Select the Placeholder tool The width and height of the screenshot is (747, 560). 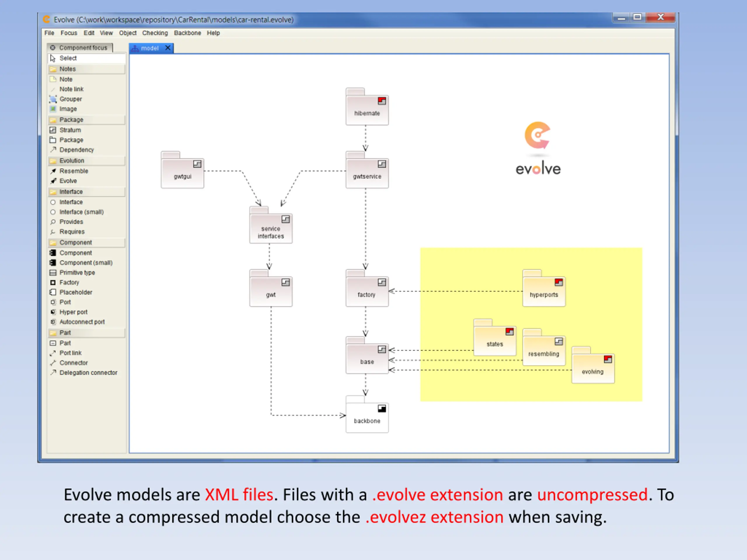[x=75, y=292]
